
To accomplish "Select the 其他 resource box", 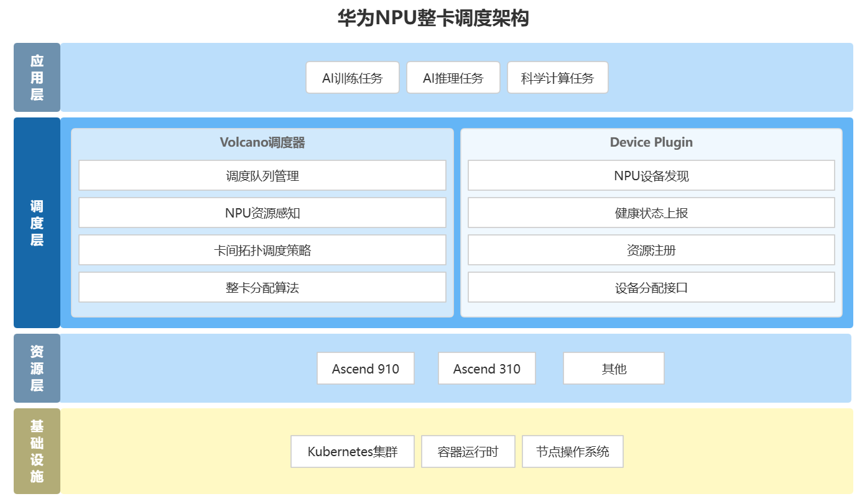I will (x=614, y=369).
